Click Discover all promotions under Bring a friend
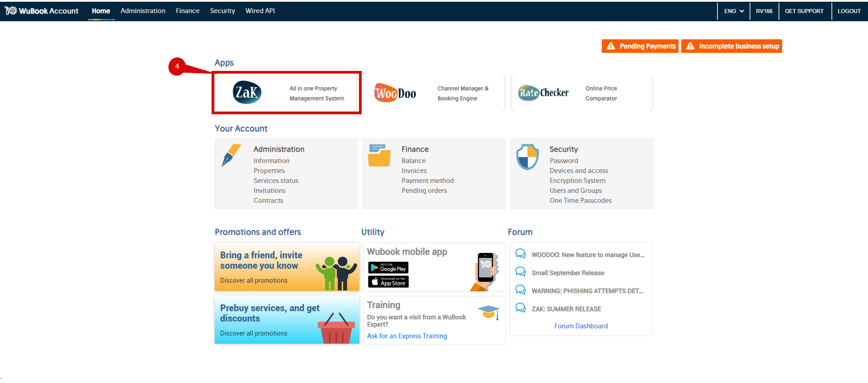Screen dimensions: 868x383 tap(254, 280)
